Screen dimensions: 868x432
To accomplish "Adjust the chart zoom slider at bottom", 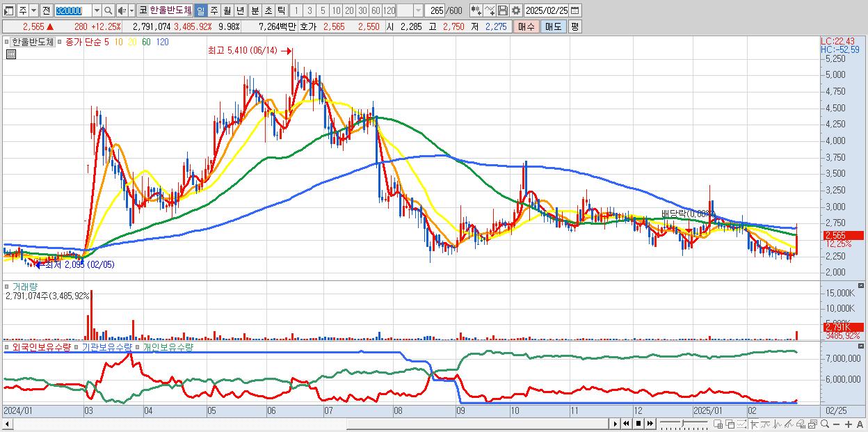I will 684,424.
